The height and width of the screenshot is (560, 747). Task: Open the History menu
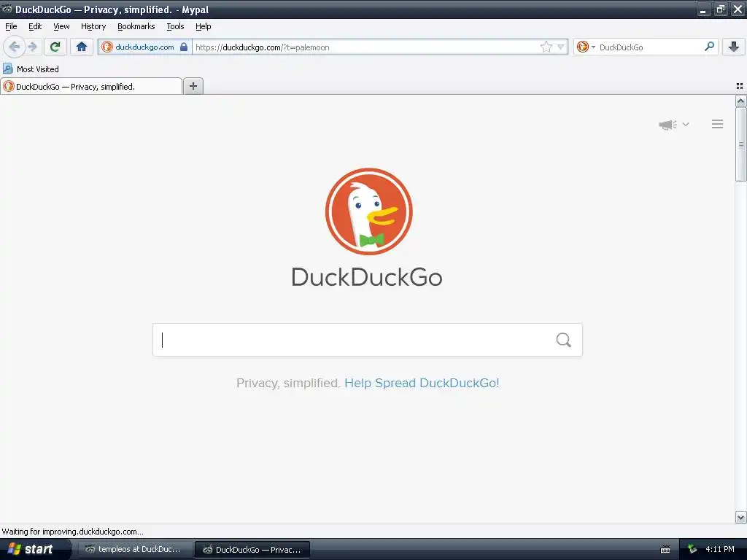point(93,26)
